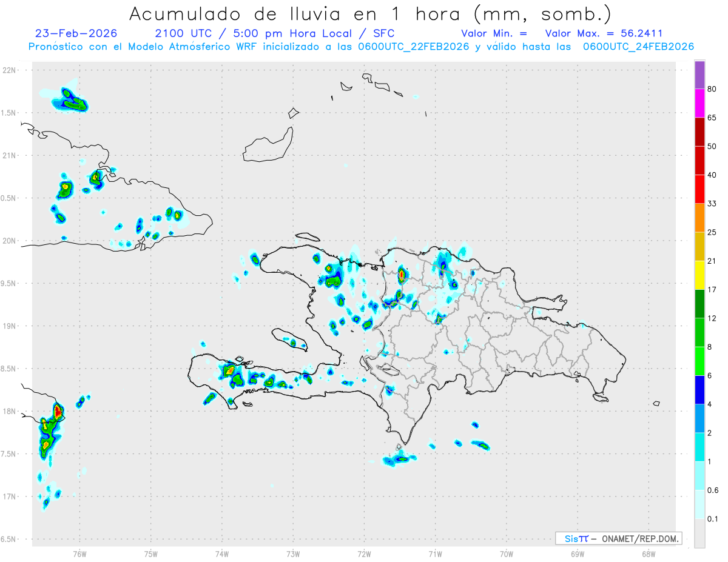Click the purple swatch above 80 in the legend

tap(699, 75)
